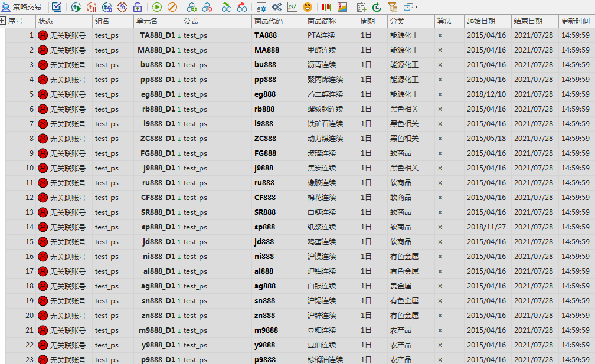Sort by the 商品代码 column header

click(x=269, y=21)
